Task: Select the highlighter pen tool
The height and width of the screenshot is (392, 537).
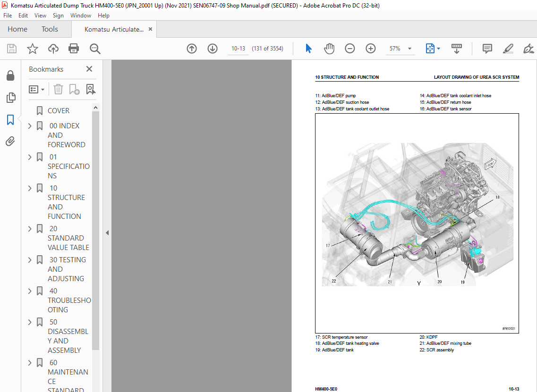Action: coord(508,49)
